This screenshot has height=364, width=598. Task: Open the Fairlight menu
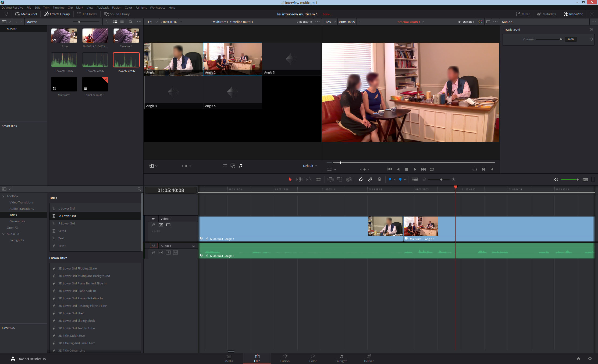(141, 7)
